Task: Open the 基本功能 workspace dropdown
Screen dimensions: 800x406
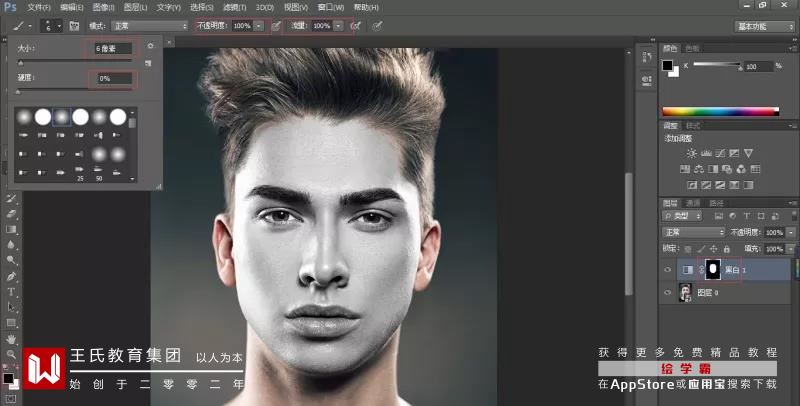Action: pos(764,27)
